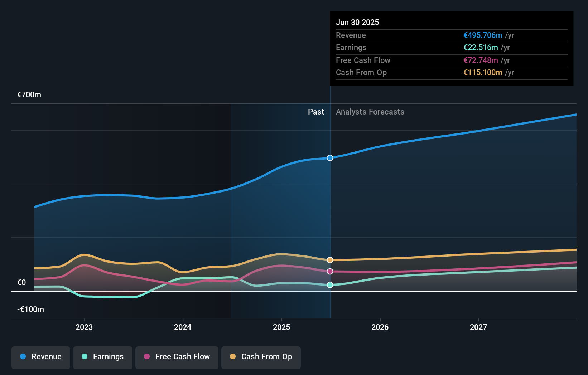Click the 'Earnings' row label in tooltip
Image resolution: width=588 pixels, height=375 pixels.
pyautogui.click(x=351, y=48)
